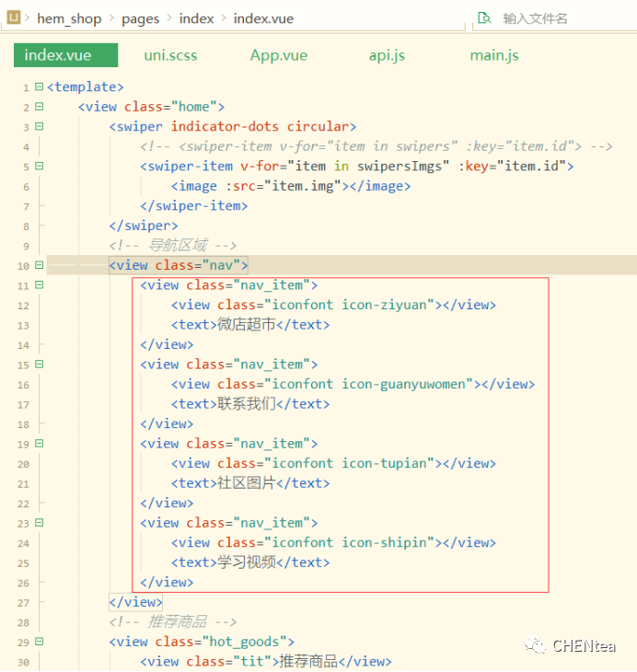
Task: Fold the swiper-item block on line 5
Action: (x=39, y=167)
